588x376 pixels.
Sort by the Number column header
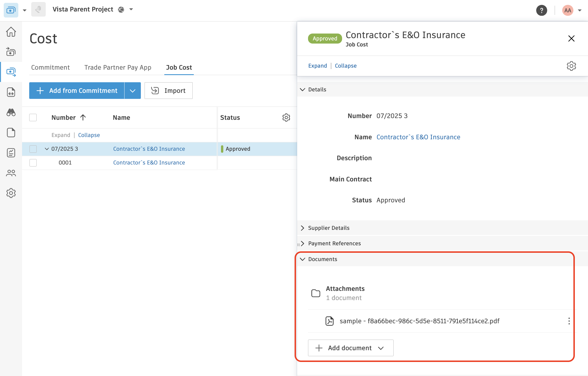[64, 117]
